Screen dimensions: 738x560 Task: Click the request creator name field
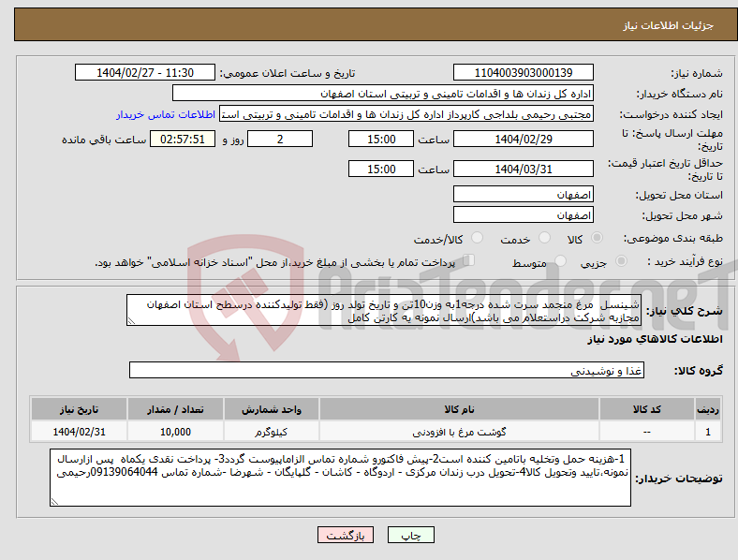pyautogui.click(x=406, y=114)
